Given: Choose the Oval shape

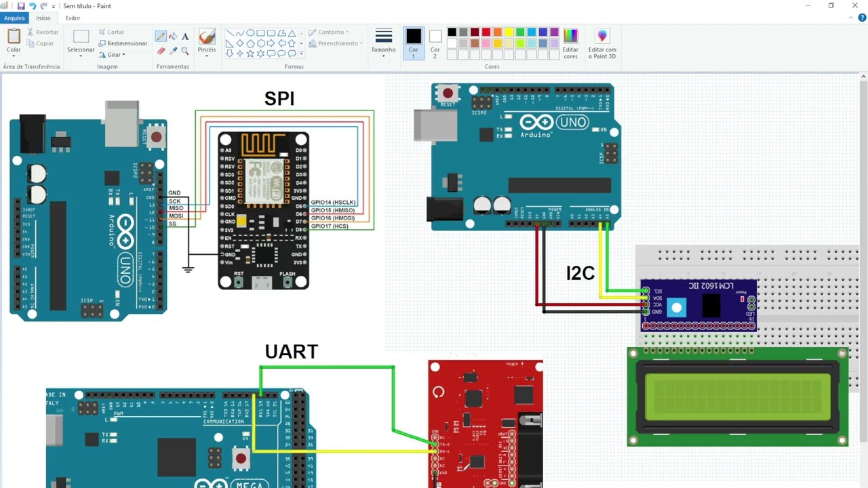Looking at the screenshot, I should (x=250, y=33).
